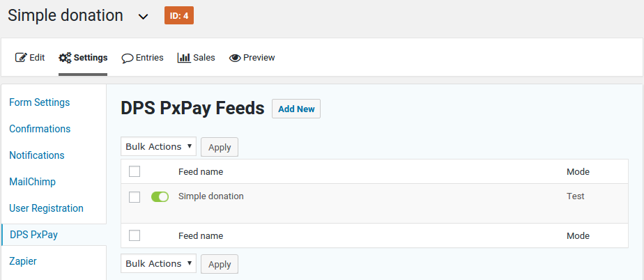The image size is (644, 280).
Task: Go to the Entries tab label
Action: pos(149,58)
